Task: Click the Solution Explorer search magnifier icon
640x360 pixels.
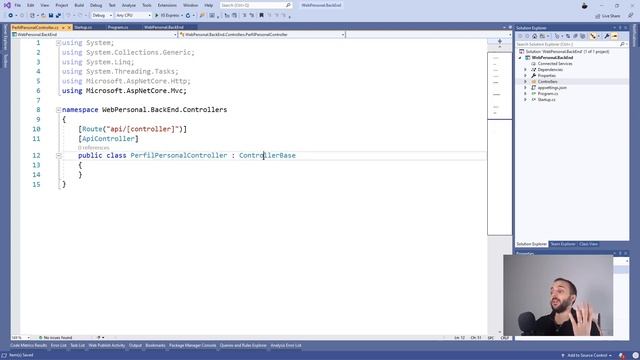Action: (x=622, y=44)
